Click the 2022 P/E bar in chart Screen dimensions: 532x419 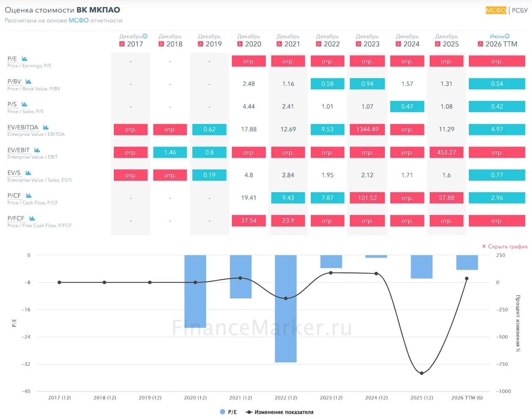(x=286, y=309)
